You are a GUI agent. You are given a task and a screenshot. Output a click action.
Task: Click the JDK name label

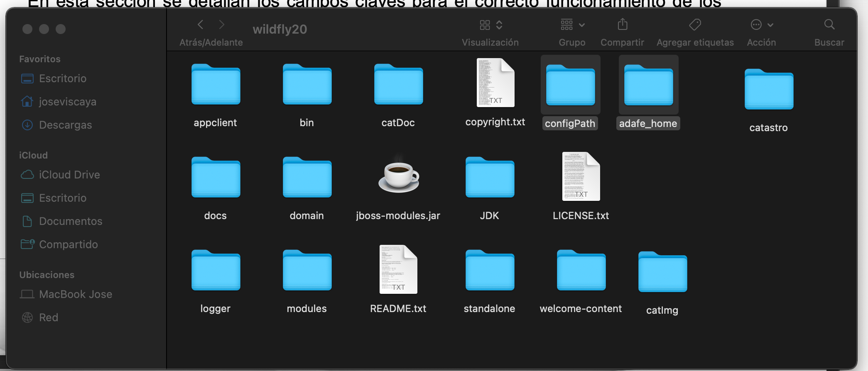click(489, 216)
